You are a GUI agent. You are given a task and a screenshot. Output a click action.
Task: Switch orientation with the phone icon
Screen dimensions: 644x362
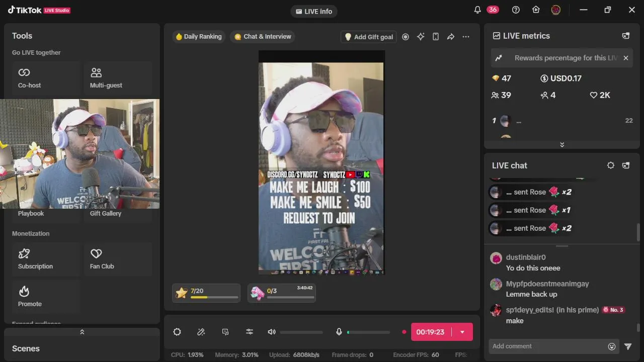pos(436,37)
